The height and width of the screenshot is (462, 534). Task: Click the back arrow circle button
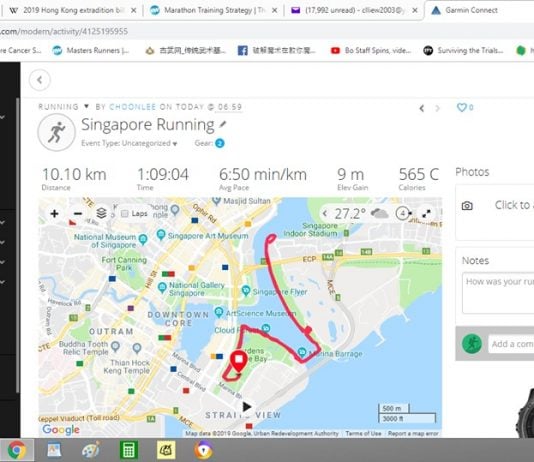tap(40, 80)
